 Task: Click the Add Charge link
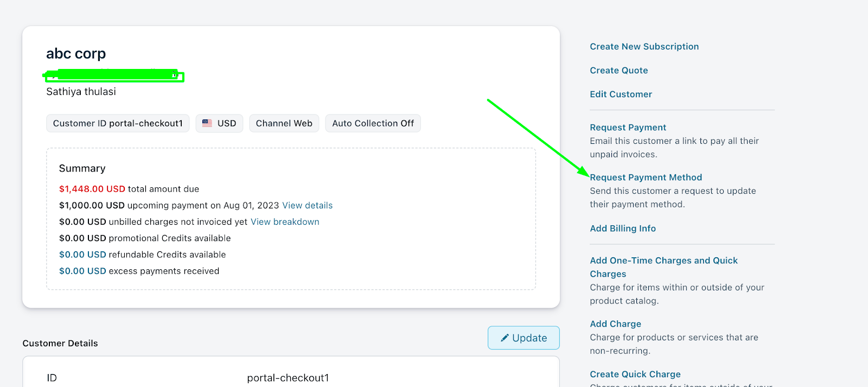pyautogui.click(x=615, y=324)
